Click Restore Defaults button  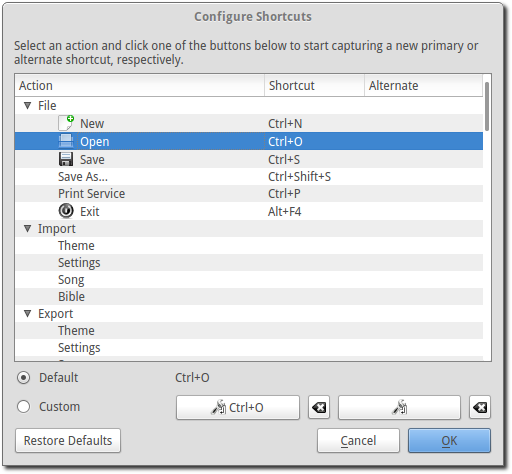tap(68, 441)
